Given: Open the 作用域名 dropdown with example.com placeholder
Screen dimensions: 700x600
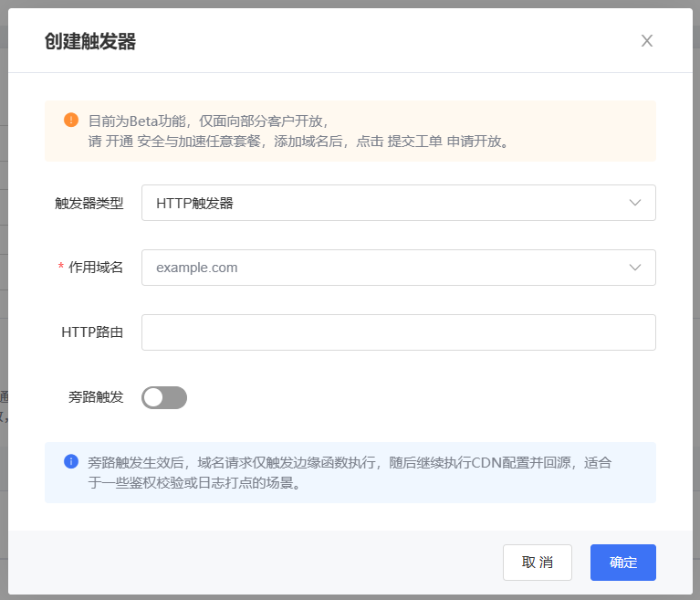Looking at the screenshot, I should pos(383,268).
